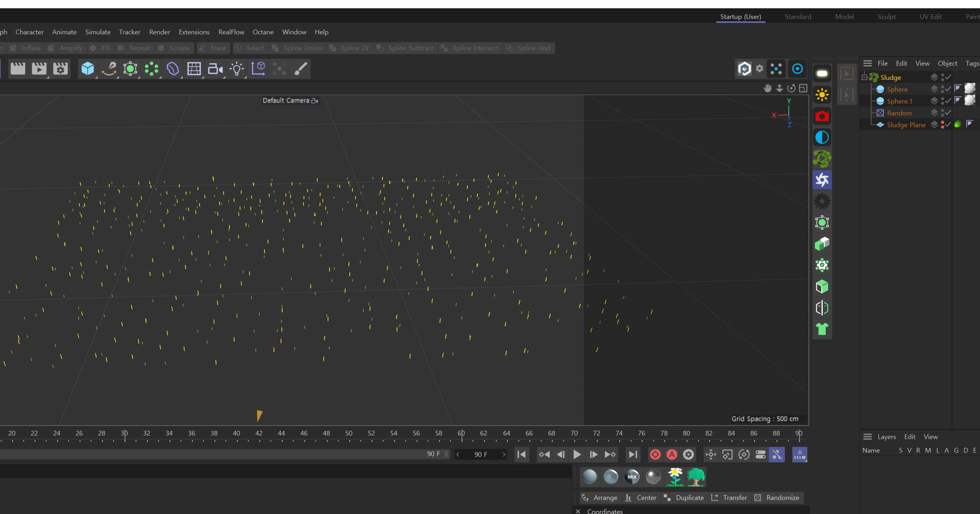Click the red camera Octane icon

click(822, 116)
